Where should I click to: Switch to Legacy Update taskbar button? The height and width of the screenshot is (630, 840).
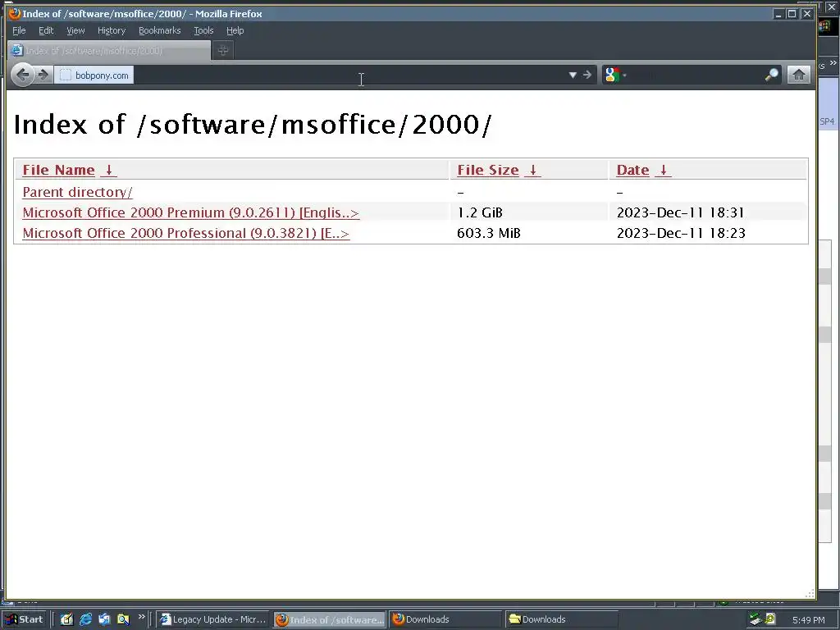pos(213,619)
